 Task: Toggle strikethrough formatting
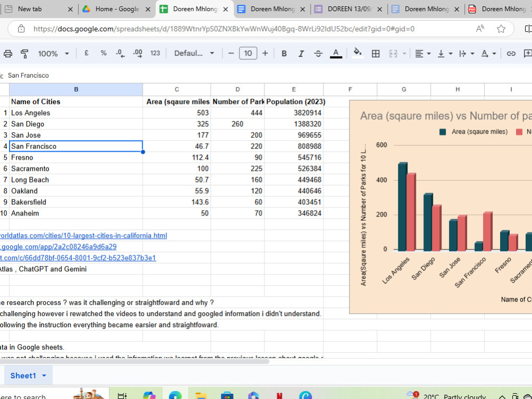coord(318,54)
